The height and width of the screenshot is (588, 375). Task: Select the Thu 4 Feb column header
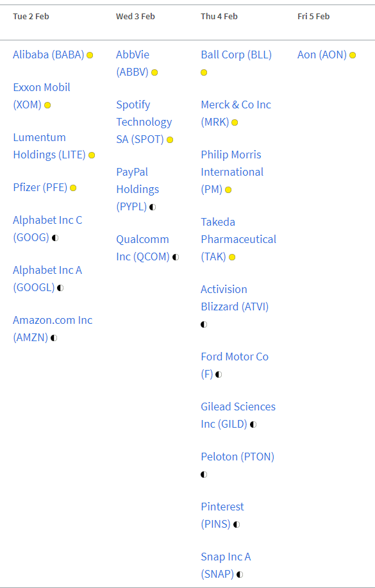[219, 17]
